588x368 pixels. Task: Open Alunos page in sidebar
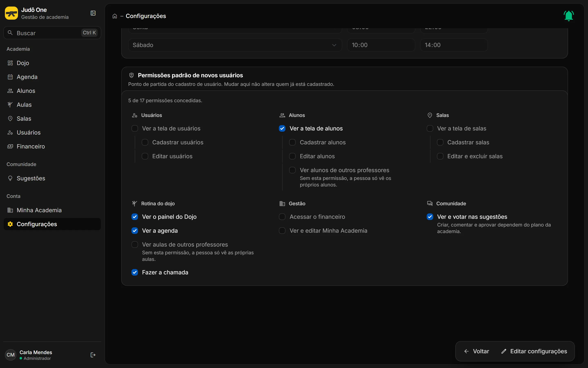click(52, 91)
